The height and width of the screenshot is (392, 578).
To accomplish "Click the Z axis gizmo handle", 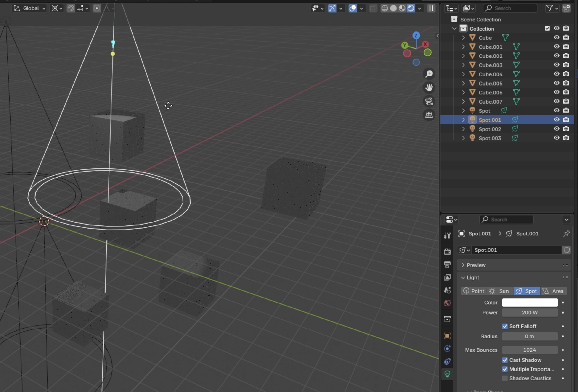I will (416, 36).
